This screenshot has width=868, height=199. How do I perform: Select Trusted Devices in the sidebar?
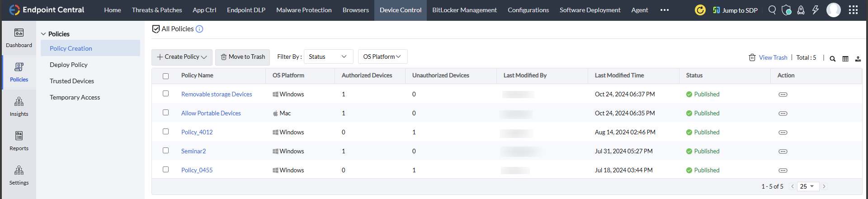click(x=72, y=81)
